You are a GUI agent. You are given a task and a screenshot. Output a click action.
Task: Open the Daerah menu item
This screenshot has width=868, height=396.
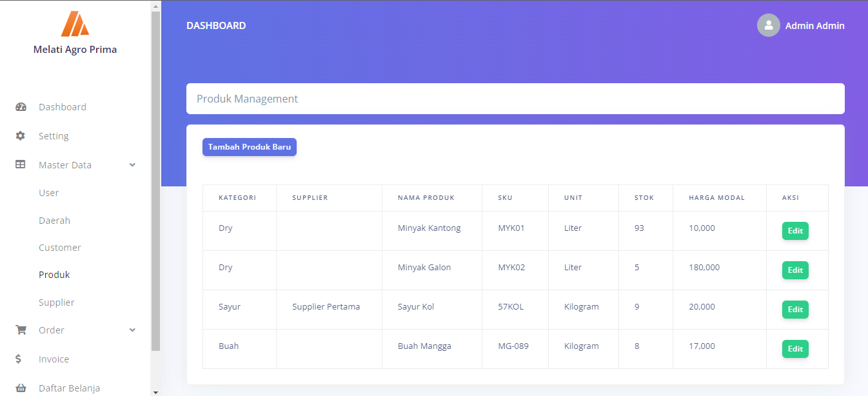point(55,221)
